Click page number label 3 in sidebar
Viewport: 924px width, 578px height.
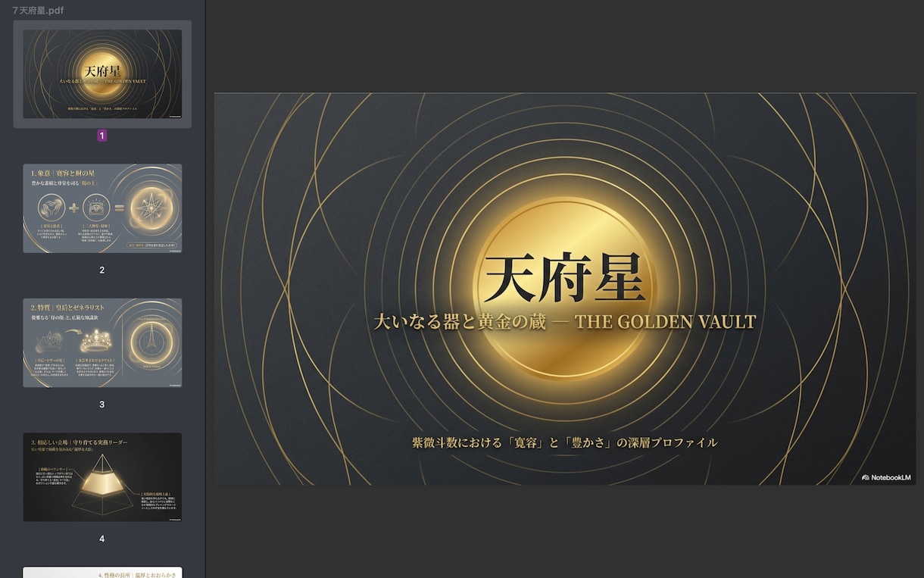tap(102, 405)
